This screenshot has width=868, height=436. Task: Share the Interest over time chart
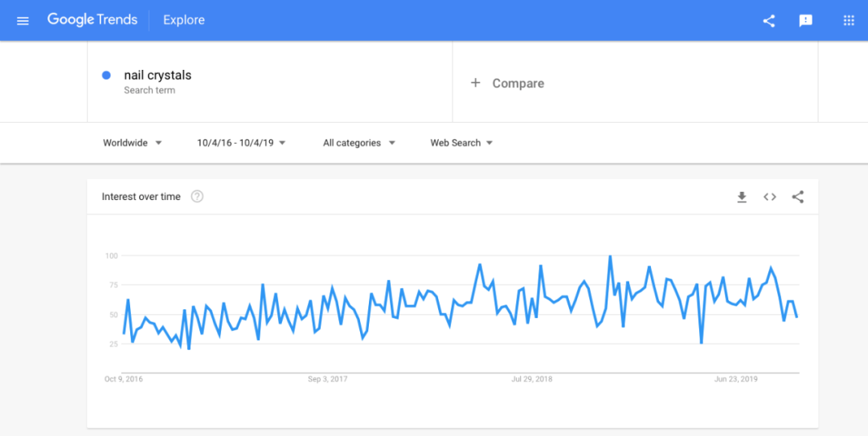pyautogui.click(x=798, y=197)
